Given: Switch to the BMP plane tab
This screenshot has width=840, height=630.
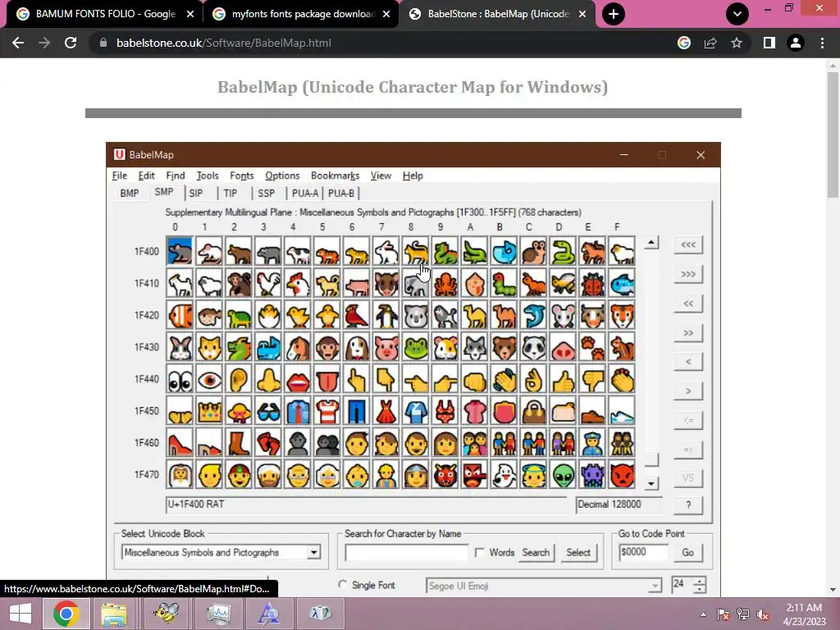Looking at the screenshot, I should coord(130,194).
